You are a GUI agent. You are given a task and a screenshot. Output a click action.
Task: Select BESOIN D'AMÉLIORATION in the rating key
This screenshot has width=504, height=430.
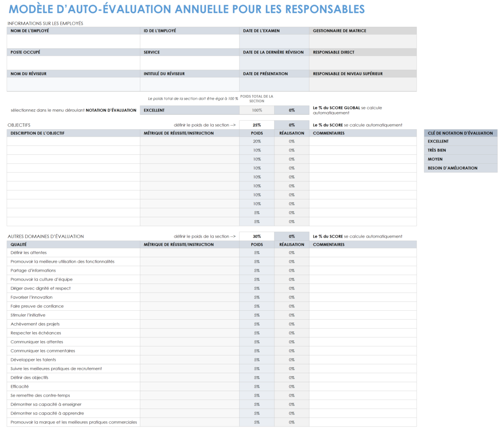click(x=460, y=168)
